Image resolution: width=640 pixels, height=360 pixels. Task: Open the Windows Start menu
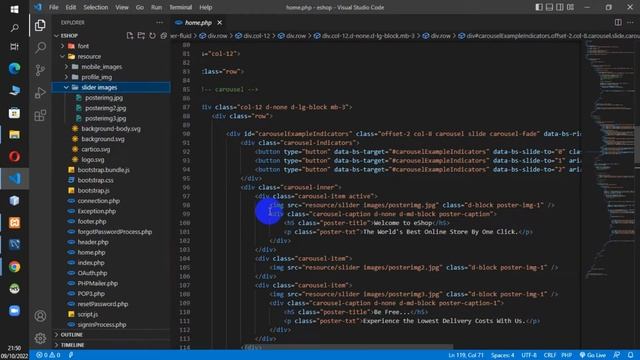[14, 9]
